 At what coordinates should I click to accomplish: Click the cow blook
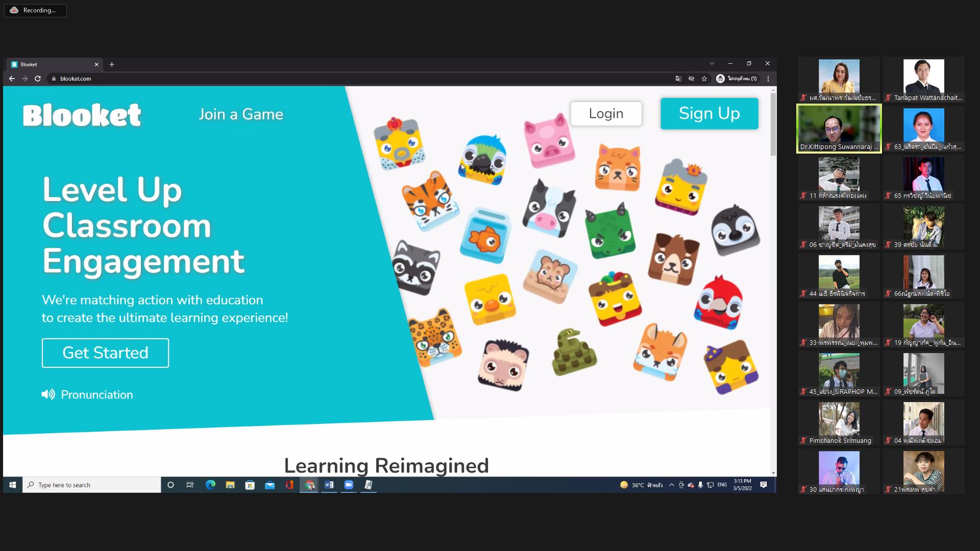549,209
